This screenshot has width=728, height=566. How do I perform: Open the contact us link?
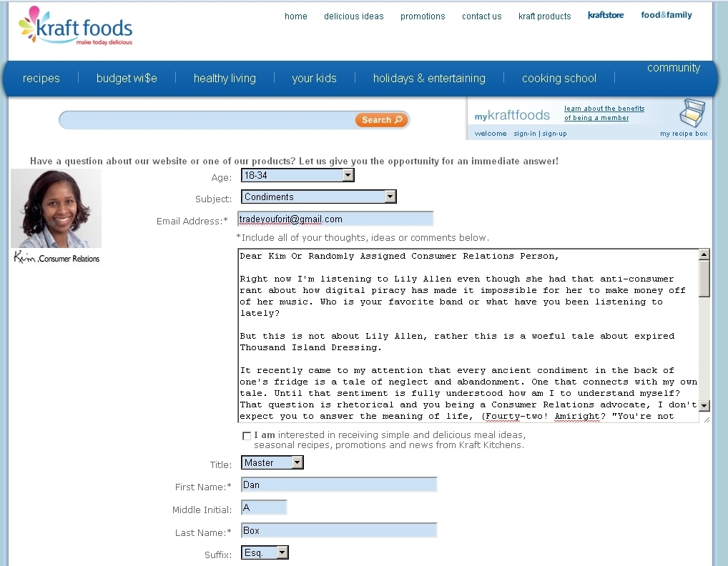point(481,16)
